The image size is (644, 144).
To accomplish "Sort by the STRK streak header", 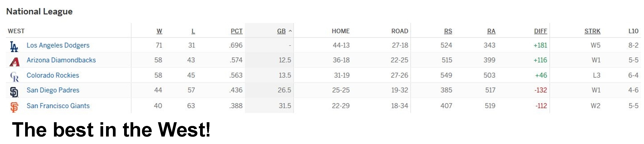I will [592, 31].
